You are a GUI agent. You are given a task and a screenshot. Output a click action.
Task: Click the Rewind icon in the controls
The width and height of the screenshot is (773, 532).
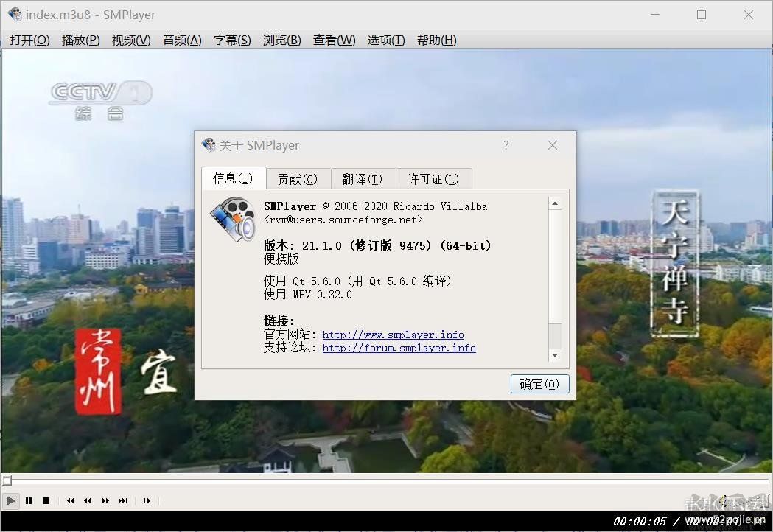coord(88,500)
